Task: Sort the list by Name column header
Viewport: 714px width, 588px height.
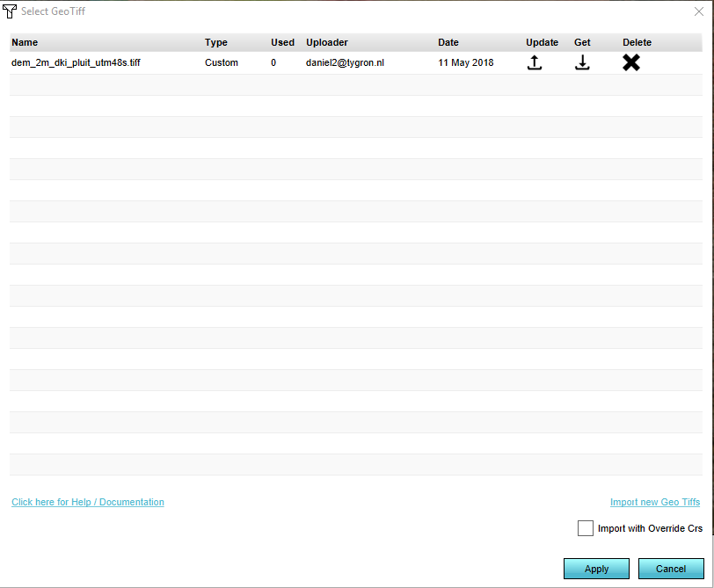Action: coord(25,42)
